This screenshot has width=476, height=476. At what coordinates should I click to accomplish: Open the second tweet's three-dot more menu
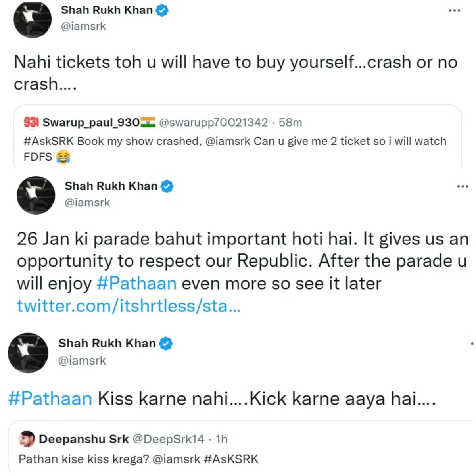click(463, 186)
